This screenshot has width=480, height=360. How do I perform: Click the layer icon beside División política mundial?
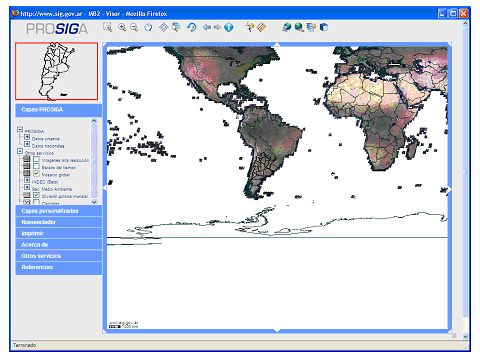click(27, 195)
